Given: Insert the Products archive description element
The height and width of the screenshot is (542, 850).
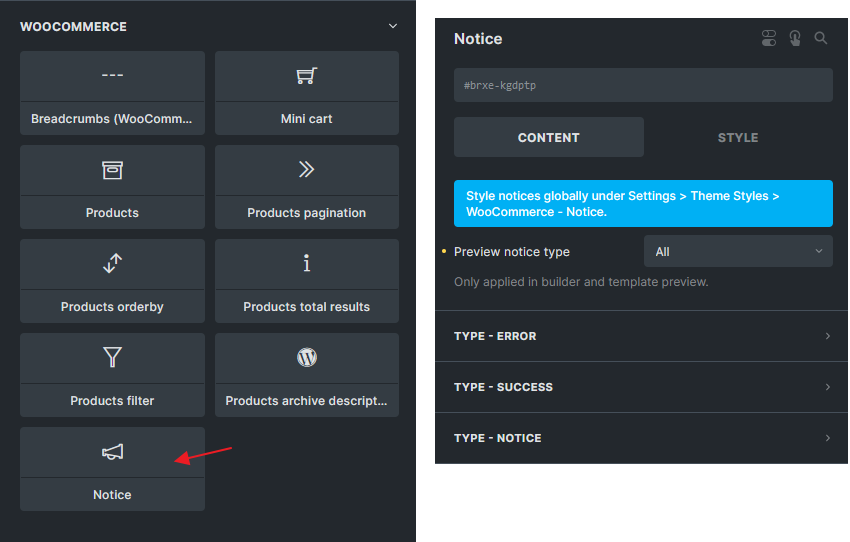Looking at the screenshot, I should (x=306, y=375).
